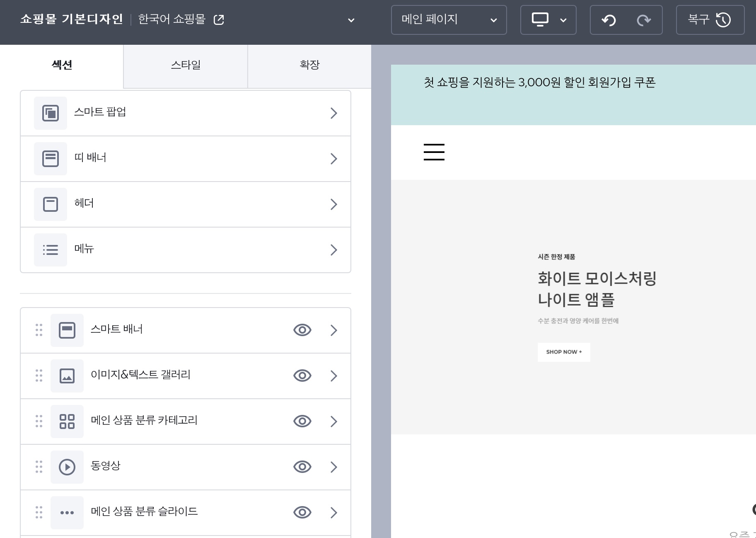
Task: Expand the 쇼핑몰 기본디자인 design dropdown chevron
Action: coord(351,20)
